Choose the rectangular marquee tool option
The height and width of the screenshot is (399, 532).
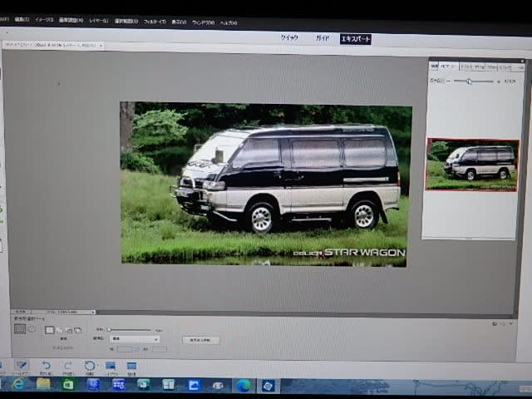20,329
